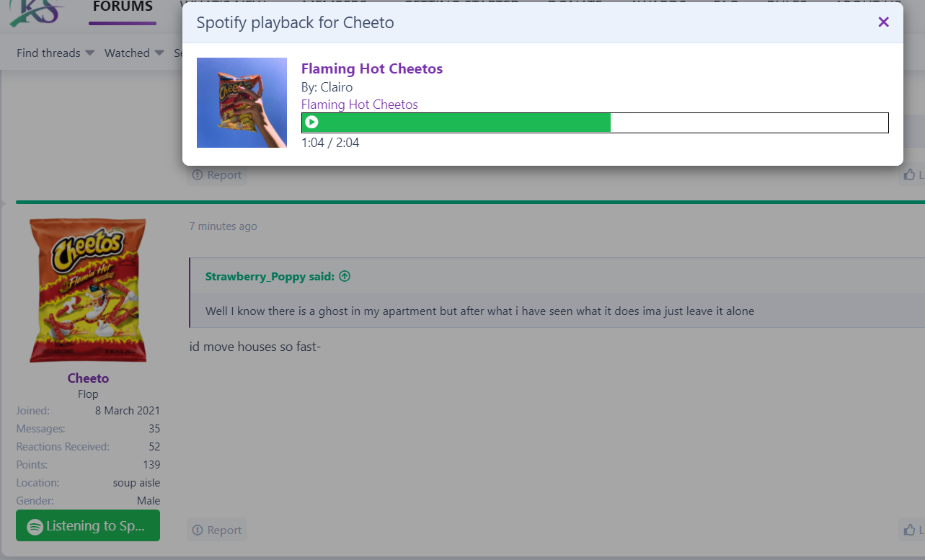Click the Report icon below the Spotify dialog
Image resolution: width=925 pixels, height=560 pixels.
point(198,175)
